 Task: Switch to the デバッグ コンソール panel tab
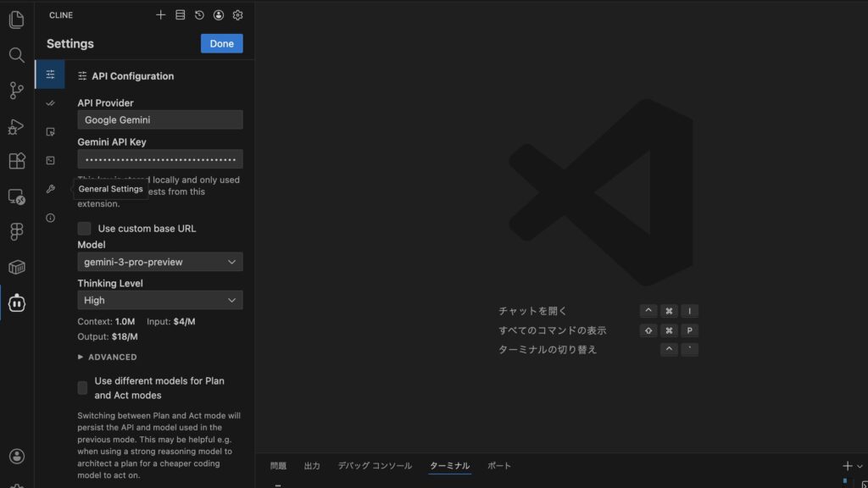[x=375, y=466]
